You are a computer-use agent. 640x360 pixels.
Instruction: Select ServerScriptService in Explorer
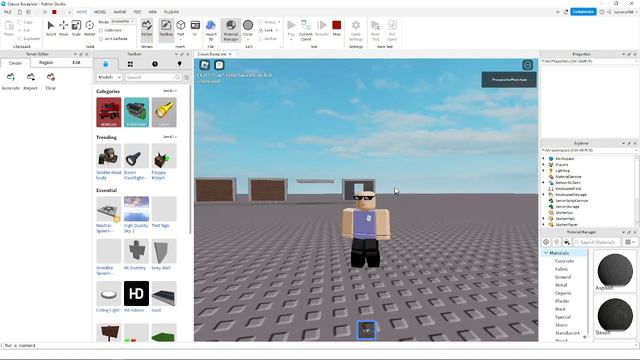click(x=571, y=201)
